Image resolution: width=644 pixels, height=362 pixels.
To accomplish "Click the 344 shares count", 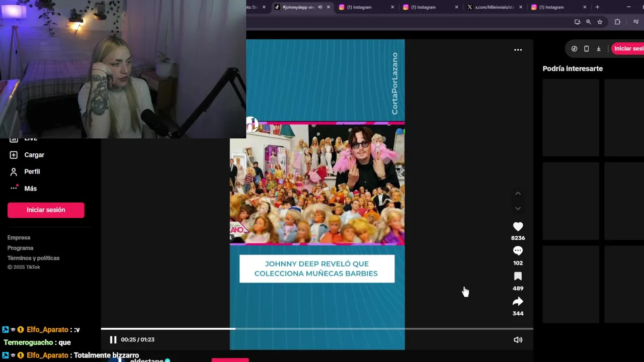I will [x=518, y=313].
